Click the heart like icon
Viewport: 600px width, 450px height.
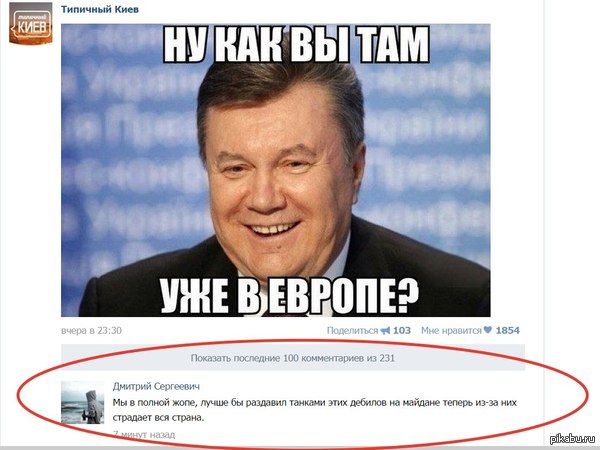pos(488,330)
